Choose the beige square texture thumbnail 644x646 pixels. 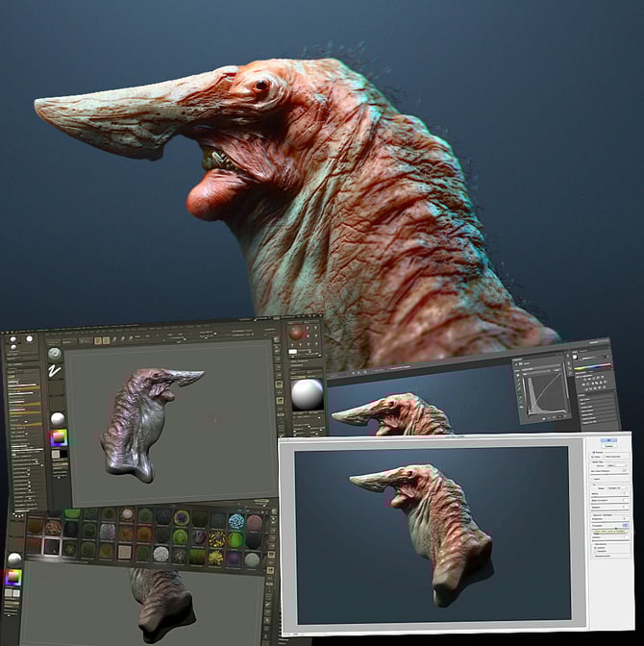(x=124, y=552)
